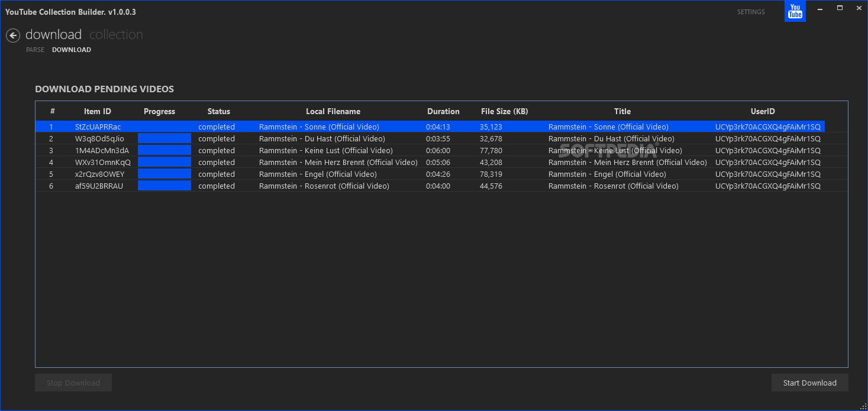Viewport: 868px width, 411px height.
Task: Sort by the Duration column header
Action: point(443,111)
